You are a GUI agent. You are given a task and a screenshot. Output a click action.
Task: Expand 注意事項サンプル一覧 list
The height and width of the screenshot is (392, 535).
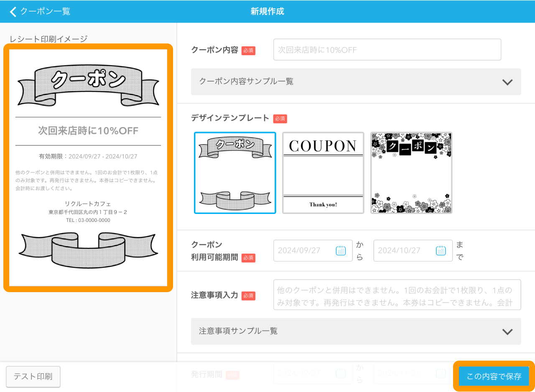tap(356, 331)
